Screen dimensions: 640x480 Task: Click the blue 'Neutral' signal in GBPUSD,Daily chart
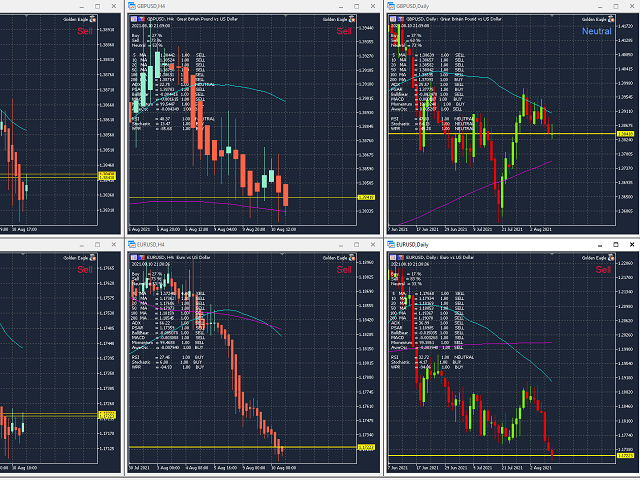click(x=596, y=31)
